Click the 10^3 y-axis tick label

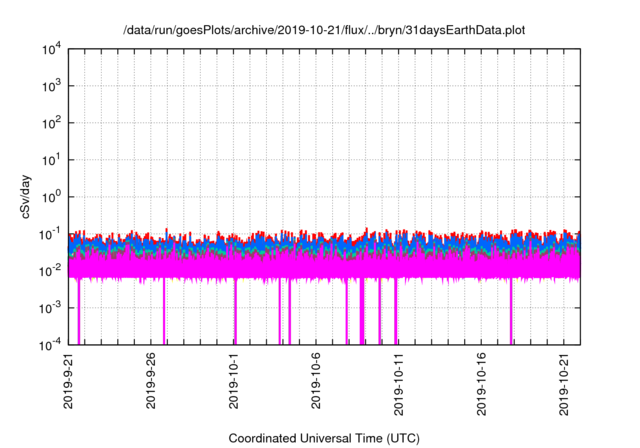[x=52, y=86]
